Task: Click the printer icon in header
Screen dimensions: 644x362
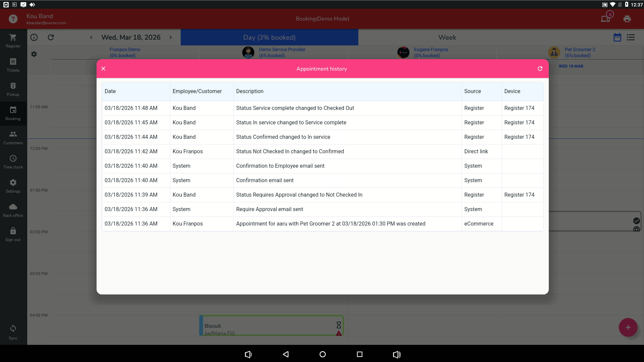Action: click(x=627, y=19)
